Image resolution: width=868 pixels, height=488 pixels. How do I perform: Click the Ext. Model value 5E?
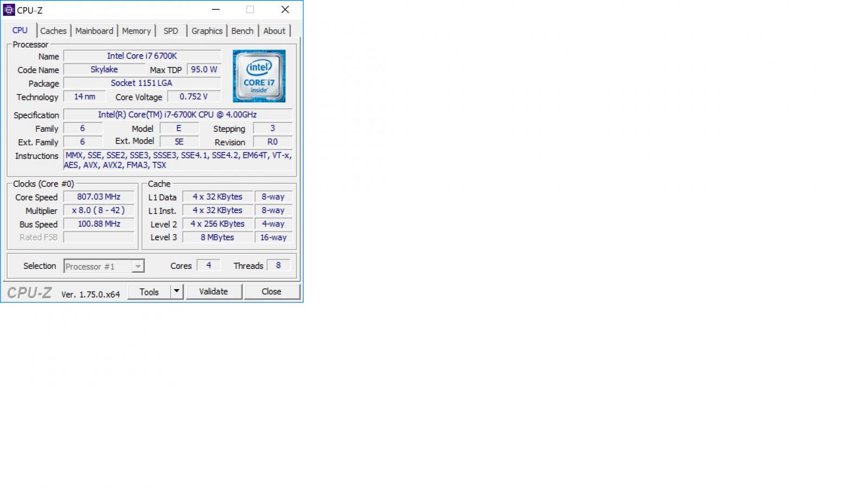coord(179,142)
